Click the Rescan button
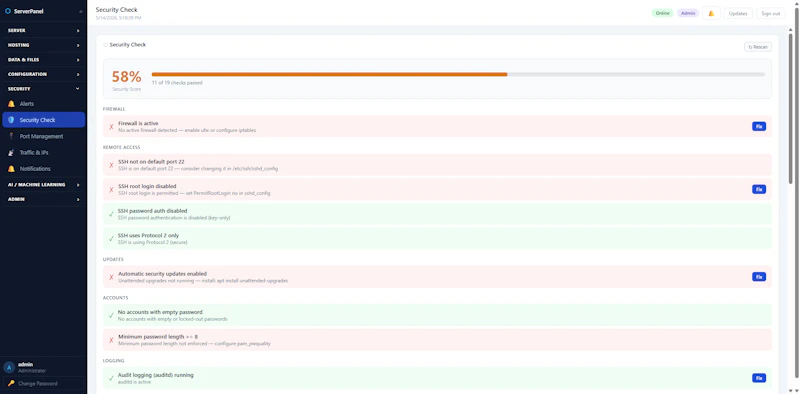The image size is (800, 394). [x=758, y=47]
